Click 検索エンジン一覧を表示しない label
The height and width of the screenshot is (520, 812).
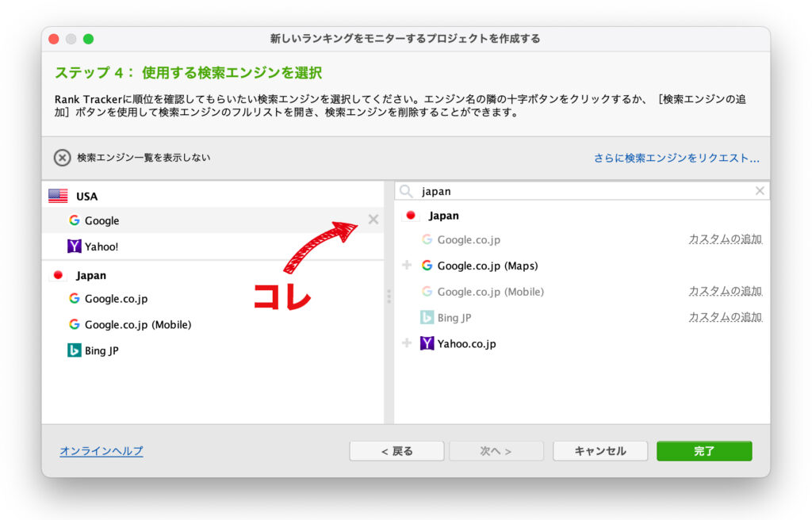point(144,158)
